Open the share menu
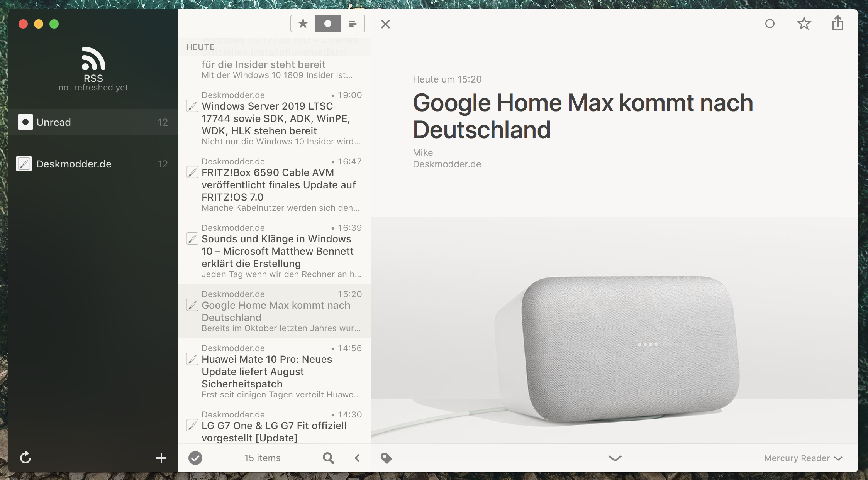This screenshot has height=480, width=868. coord(838,23)
